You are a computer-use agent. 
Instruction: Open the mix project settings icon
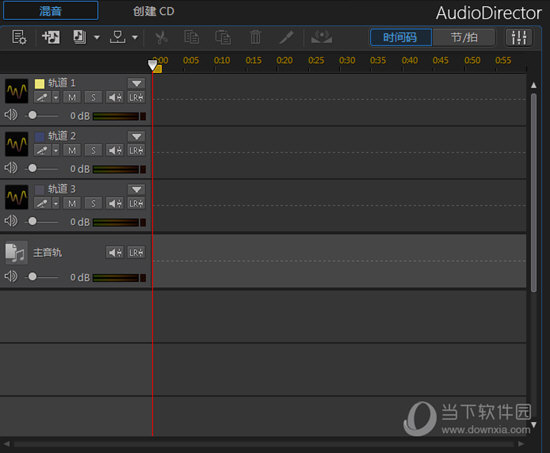tap(19, 37)
